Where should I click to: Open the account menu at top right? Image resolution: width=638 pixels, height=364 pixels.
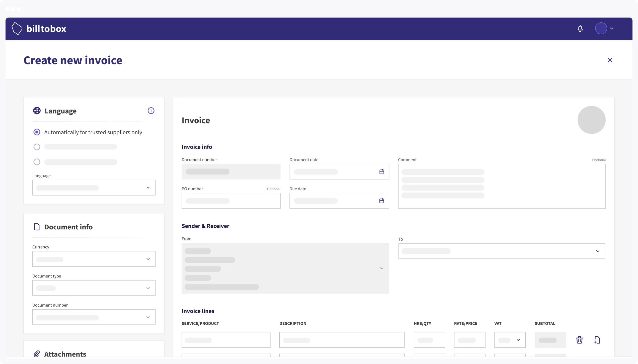(x=604, y=28)
